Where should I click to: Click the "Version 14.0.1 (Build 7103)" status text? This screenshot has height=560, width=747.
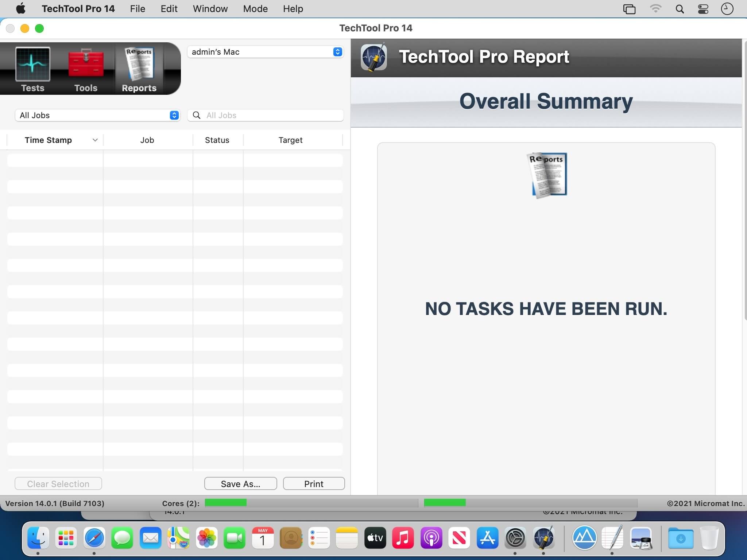pos(55,503)
